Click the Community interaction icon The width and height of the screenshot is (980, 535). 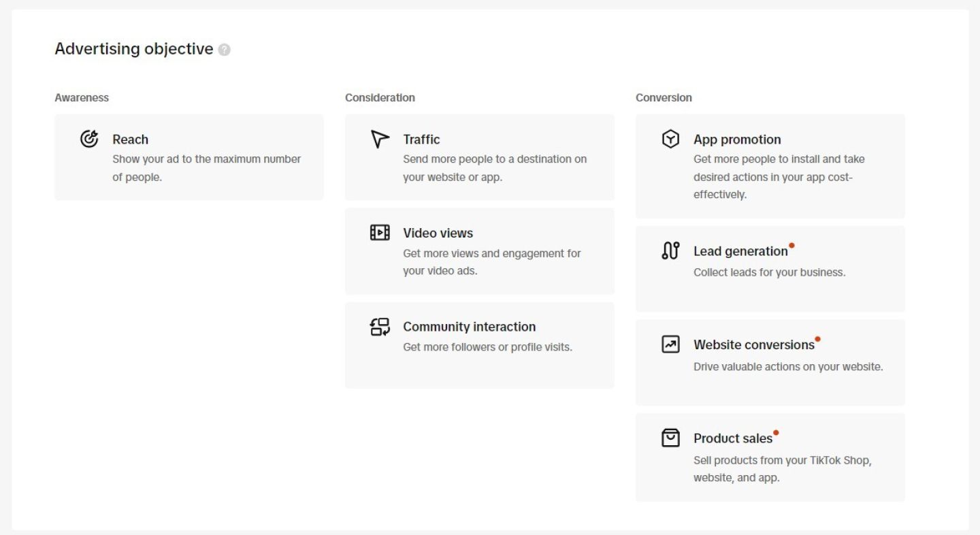380,327
